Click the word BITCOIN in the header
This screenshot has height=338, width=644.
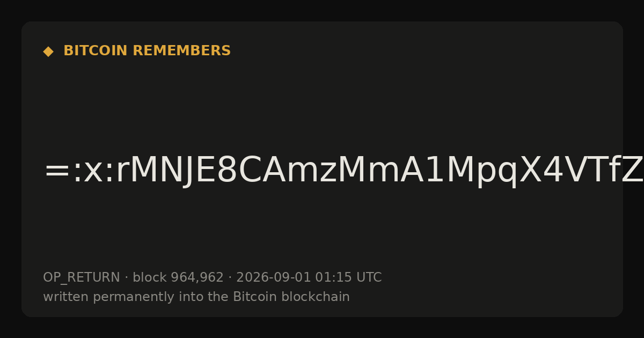tap(96, 51)
